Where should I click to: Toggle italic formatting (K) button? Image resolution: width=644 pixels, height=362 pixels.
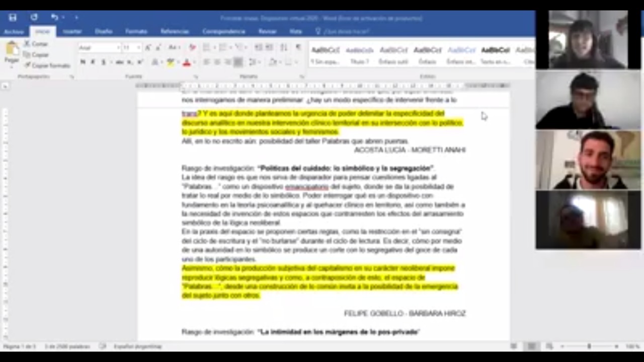93,62
